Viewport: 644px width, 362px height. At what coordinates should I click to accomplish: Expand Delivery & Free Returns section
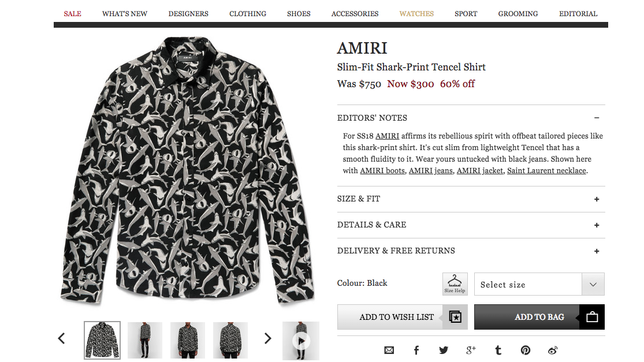tap(597, 251)
